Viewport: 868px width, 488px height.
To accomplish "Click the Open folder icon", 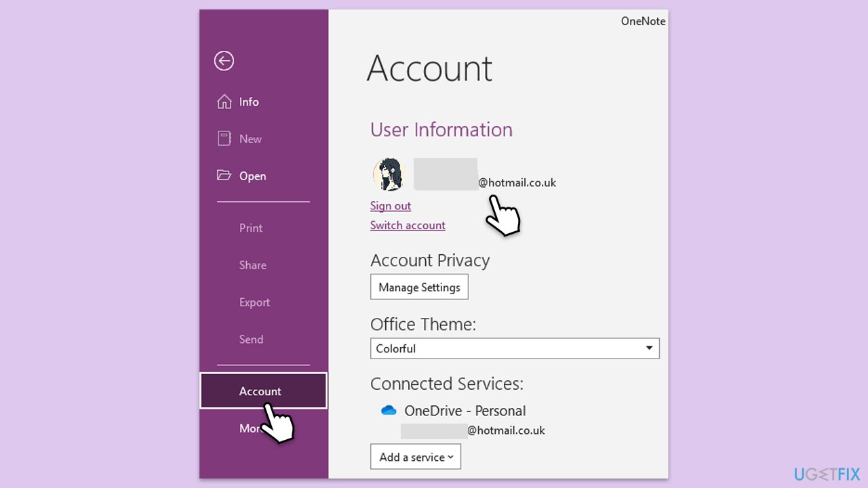I will point(224,176).
